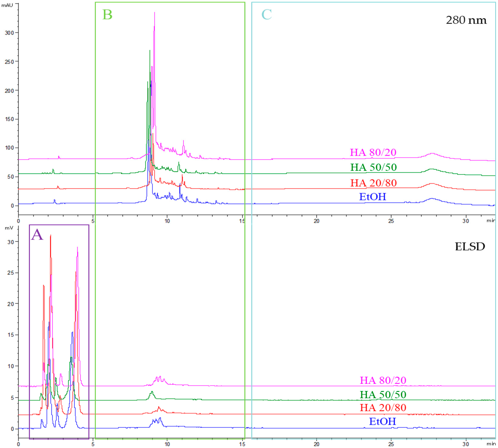Click green HA 50/50 label in 280 nm chart
The image size is (498, 448).
tap(373, 167)
